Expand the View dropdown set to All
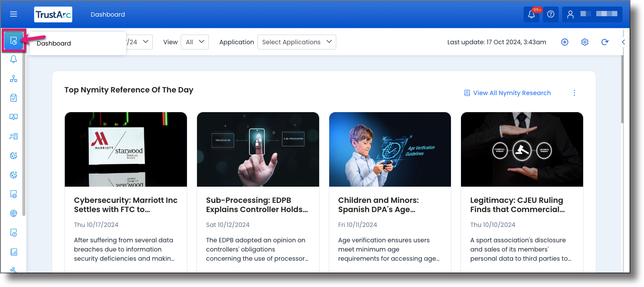Screen dimensions: 644x287 pyautogui.click(x=195, y=42)
